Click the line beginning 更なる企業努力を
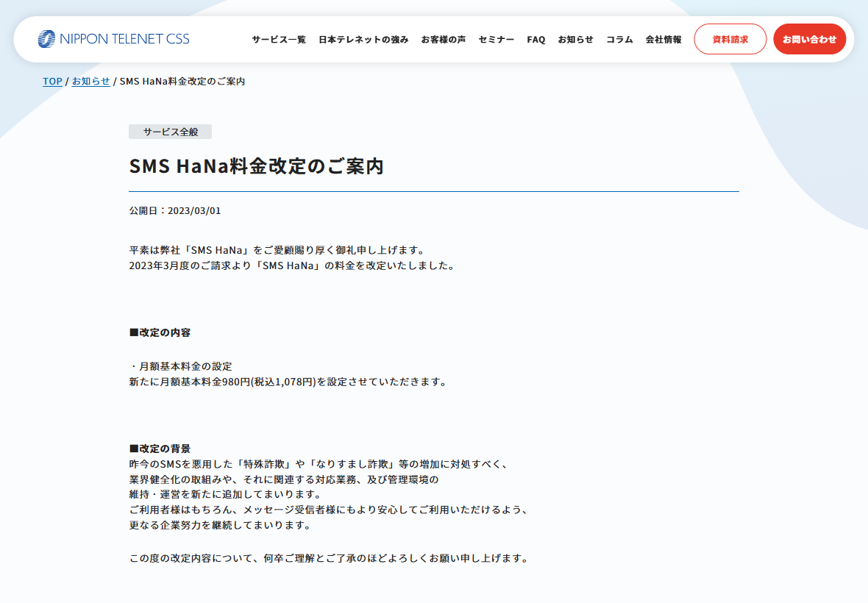Image resolution: width=868 pixels, height=603 pixels. point(221,526)
